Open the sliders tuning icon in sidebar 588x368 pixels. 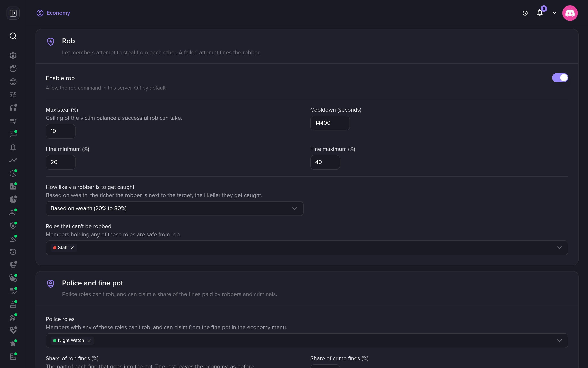coord(13,95)
